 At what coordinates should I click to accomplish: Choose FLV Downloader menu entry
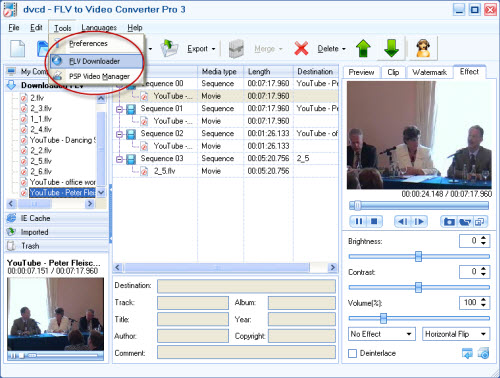(x=96, y=61)
